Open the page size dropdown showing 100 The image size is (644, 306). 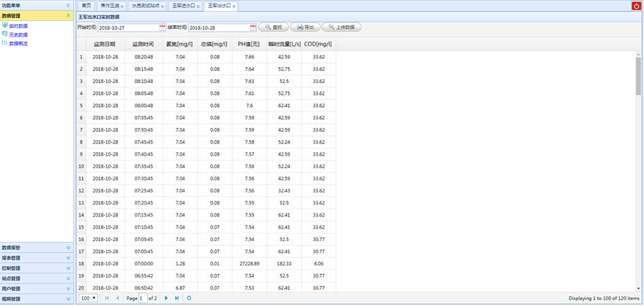coord(88,298)
